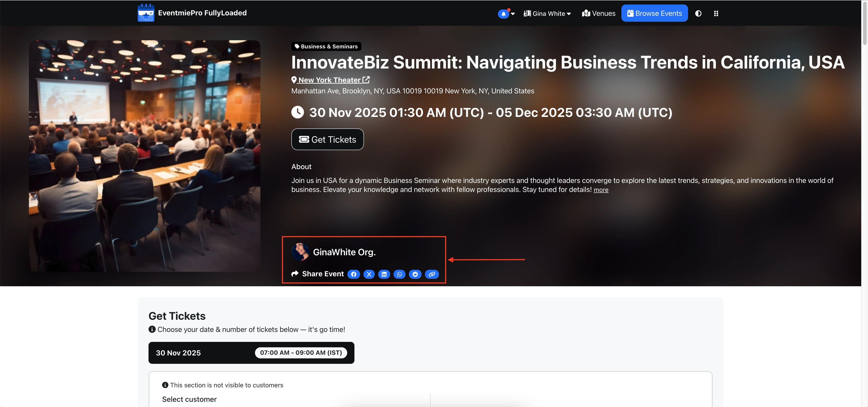The height and width of the screenshot is (407, 868).
Task: Share event on LinkedIn
Action: pos(384,274)
